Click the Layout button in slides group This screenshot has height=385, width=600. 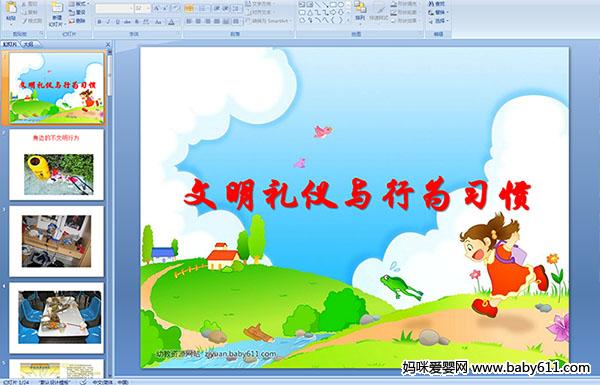tap(78, 4)
